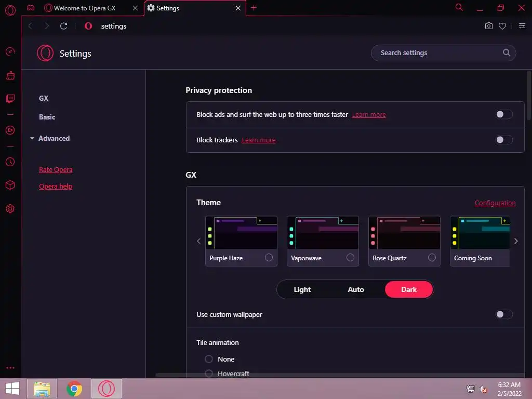Open GX Corner gamepad tab icon
The height and width of the screenshot is (399, 532).
[31, 8]
